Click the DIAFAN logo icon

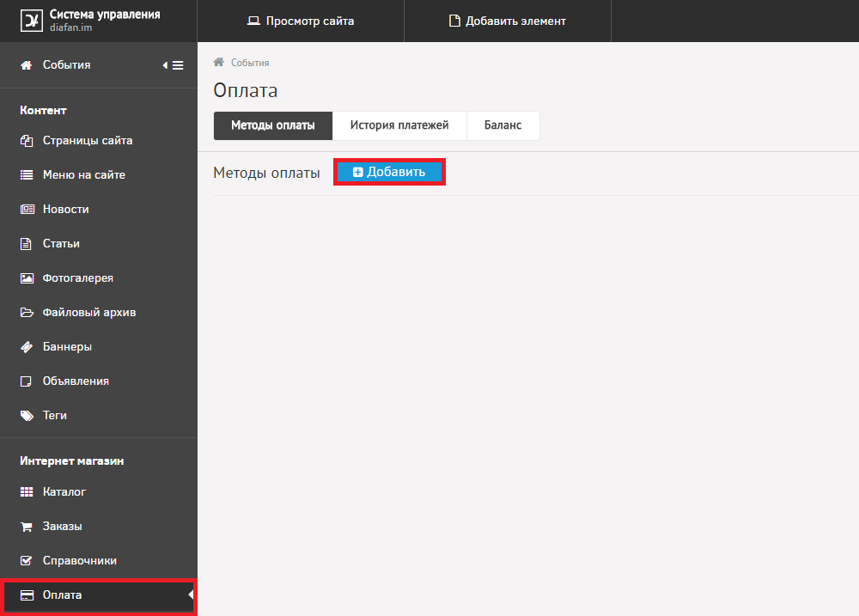click(x=31, y=21)
